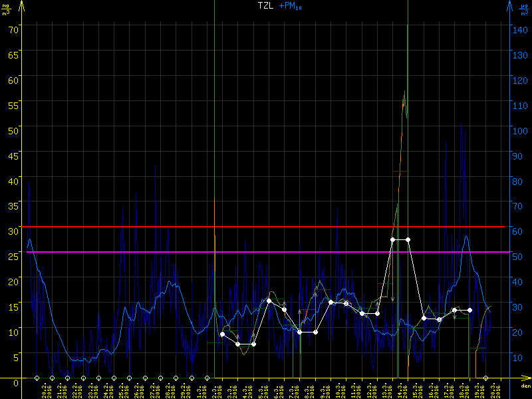Click the 6.3.2016 date label
Viewport: 532px width, 399px height.
pos(277,389)
